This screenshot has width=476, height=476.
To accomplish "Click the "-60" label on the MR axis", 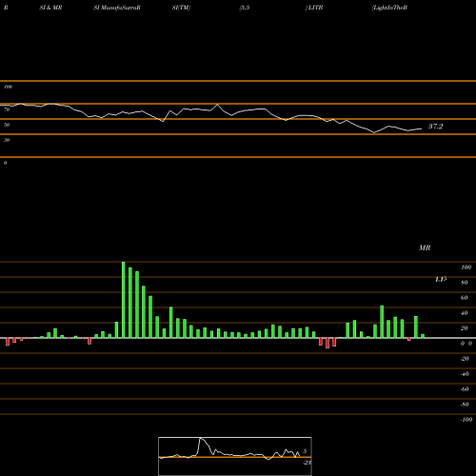I will [465, 389].
